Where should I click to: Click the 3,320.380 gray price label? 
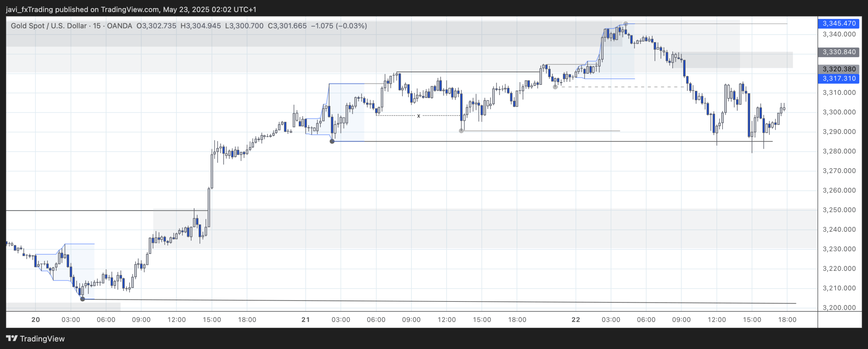tap(839, 69)
